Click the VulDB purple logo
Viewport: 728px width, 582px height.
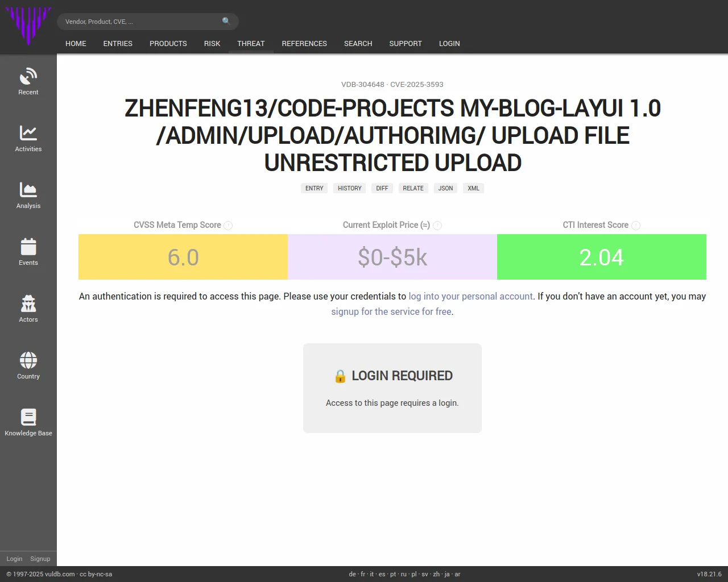28,26
